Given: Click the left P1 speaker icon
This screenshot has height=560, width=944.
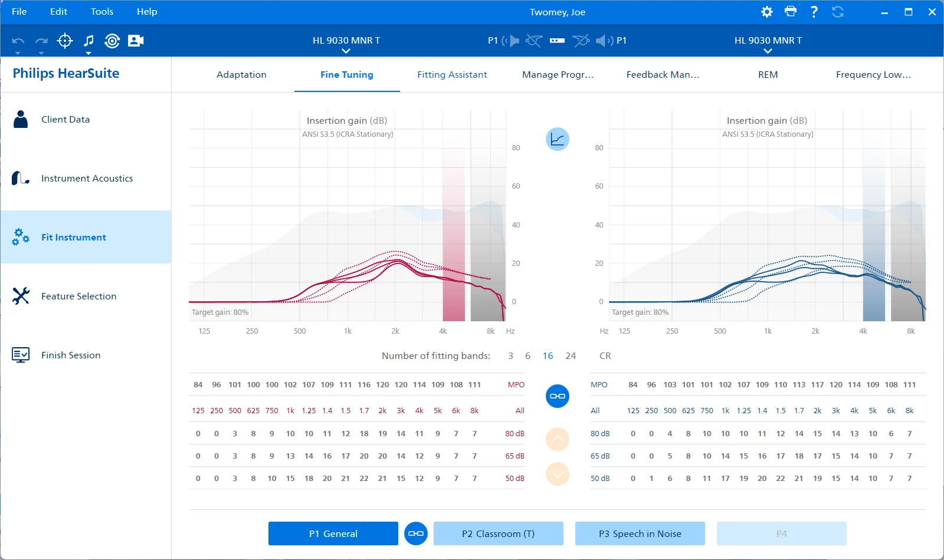Looking at the screenshot, I should (x=511, y=41).
